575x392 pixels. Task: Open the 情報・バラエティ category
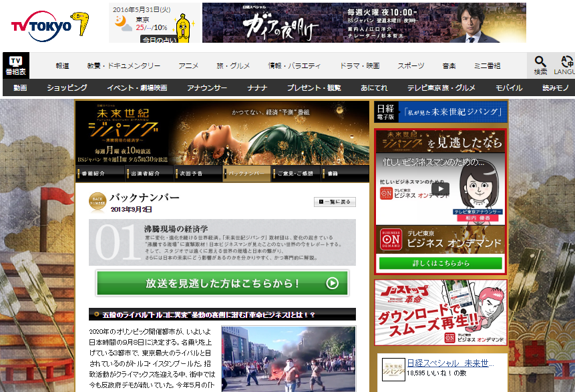tap(295, 65)
